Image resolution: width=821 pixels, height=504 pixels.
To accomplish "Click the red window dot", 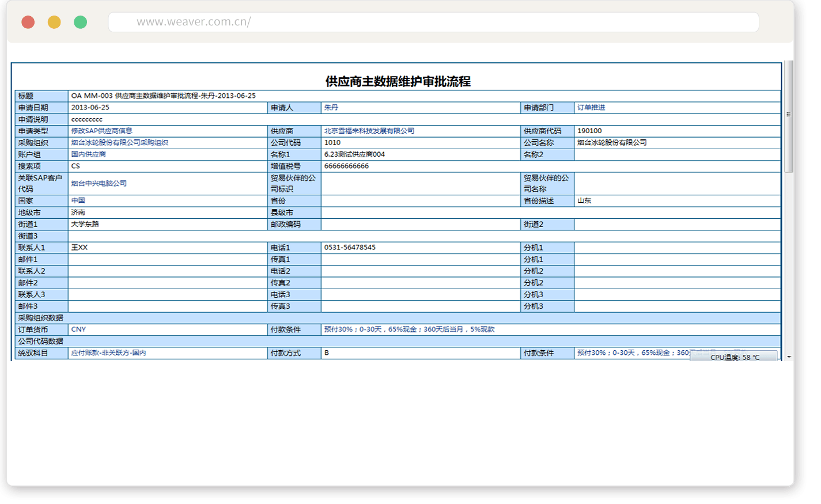I will point(28,22).
